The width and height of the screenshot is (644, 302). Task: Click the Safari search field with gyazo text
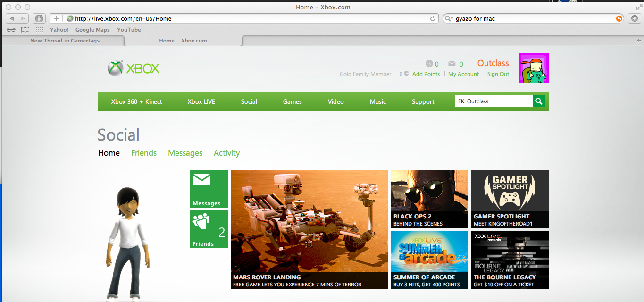coord(533,19)
